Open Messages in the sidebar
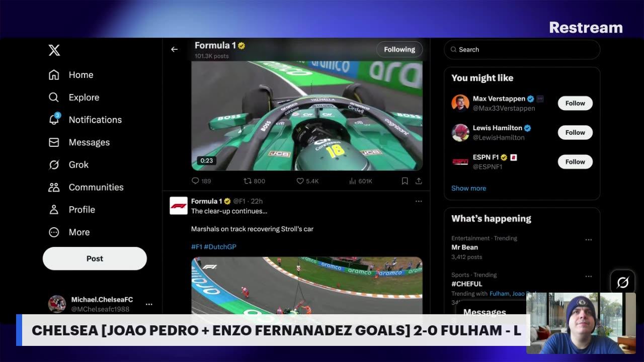This screenshot has height=362, width=644. tap(79, 142)
